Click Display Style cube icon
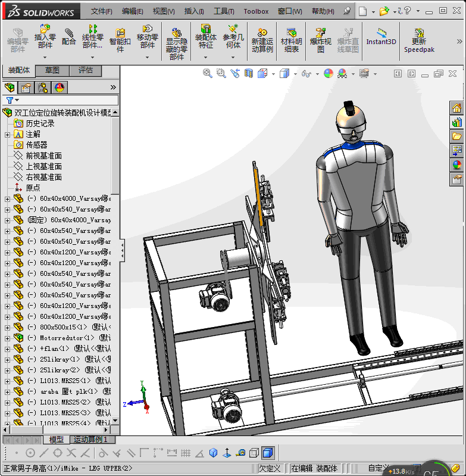Image resolution: width=466 pixels, height=476 pixels. point(284,73)
